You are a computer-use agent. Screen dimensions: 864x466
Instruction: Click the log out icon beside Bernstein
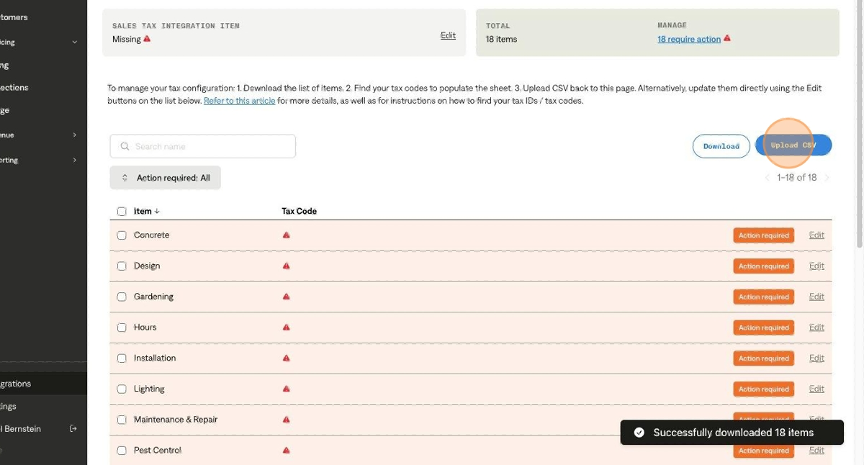(x=73, y=429)
